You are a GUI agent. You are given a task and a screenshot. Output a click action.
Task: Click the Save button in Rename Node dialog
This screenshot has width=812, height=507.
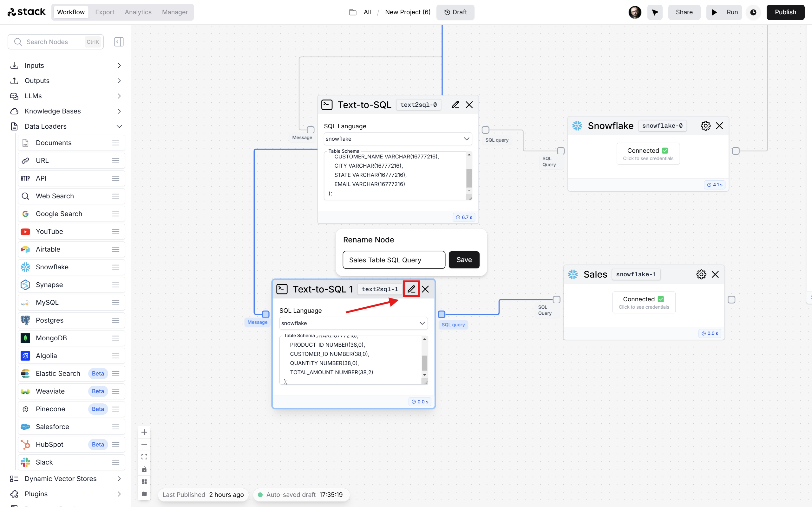click(x=464, y=259)
